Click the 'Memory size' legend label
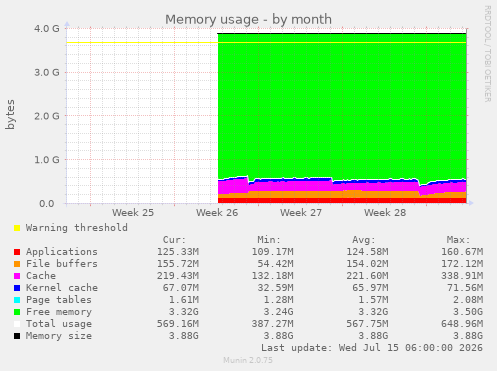The width and height of the screenshot is (497, 371). coord(59,336)
